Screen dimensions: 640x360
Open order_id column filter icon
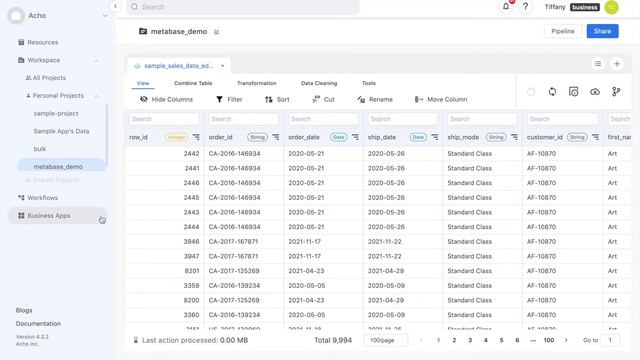(x=276, y=137)
